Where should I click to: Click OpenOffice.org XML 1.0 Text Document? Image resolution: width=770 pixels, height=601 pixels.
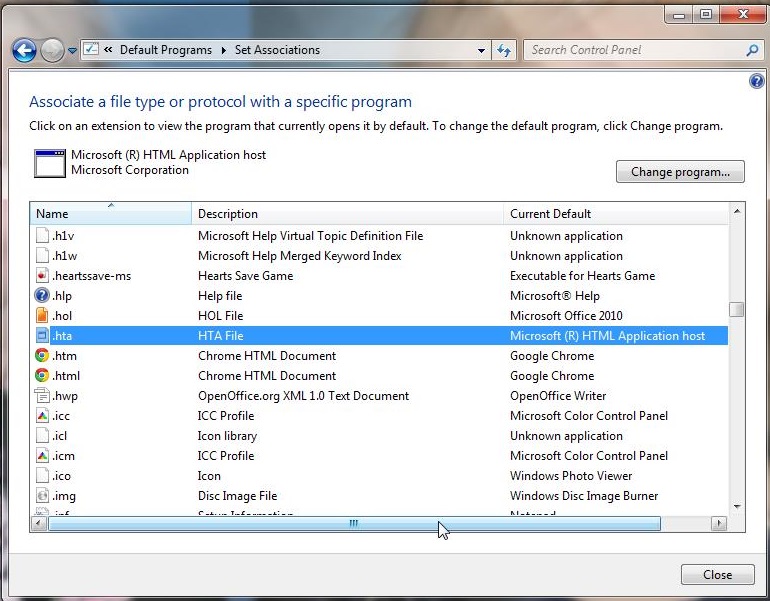point(303,396)
